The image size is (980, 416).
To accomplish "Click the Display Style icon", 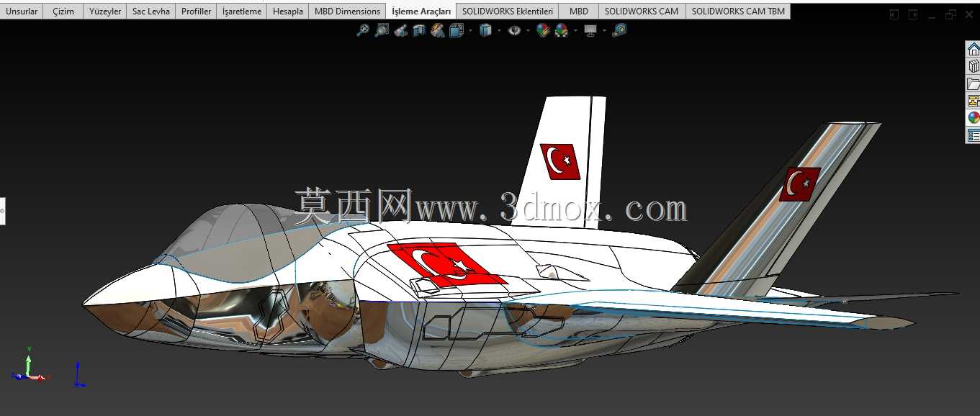I will (486, 30).
